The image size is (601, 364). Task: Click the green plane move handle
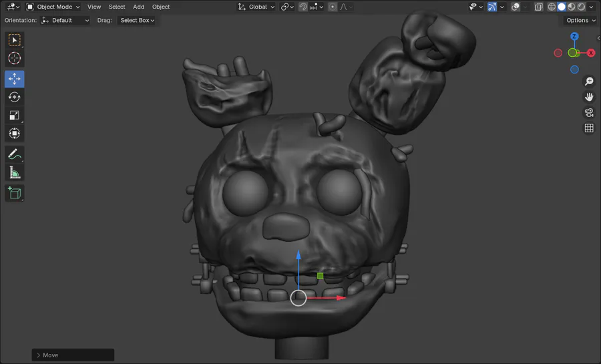[320, 276]
